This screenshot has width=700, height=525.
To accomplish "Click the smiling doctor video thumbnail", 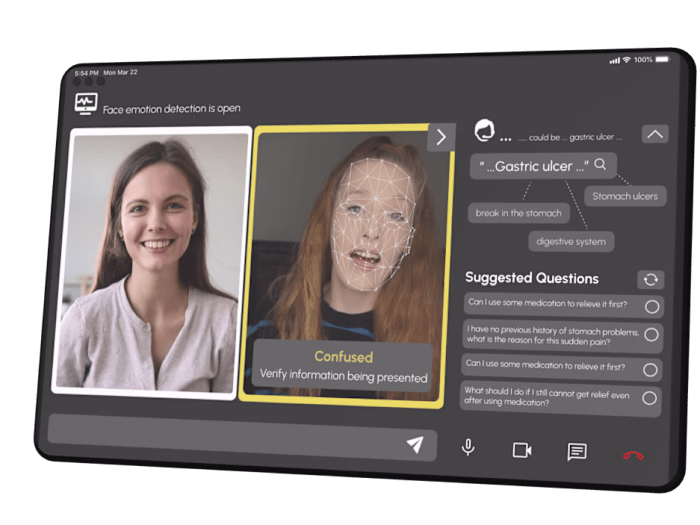I will coord(151,262).
